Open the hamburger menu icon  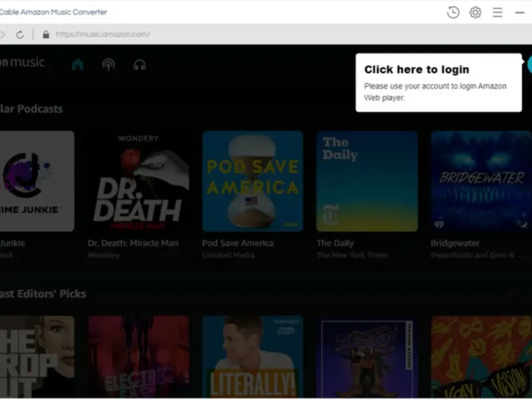[x=497, y=13]
